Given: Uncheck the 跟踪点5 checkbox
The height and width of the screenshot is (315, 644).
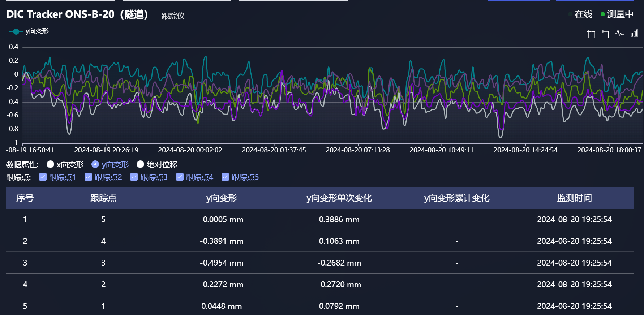Looking at the screenshot, I should pyautogui.click(x=225, y=177).
